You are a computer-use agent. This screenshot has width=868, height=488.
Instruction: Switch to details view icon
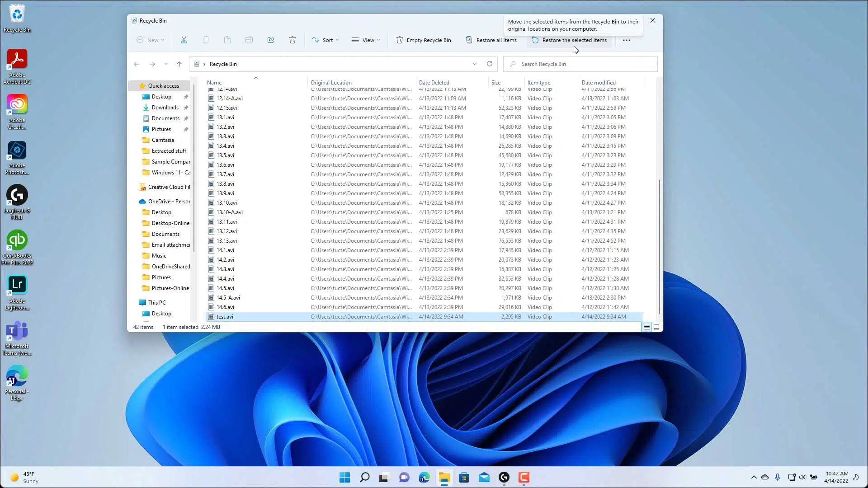(x=646, y=327)
